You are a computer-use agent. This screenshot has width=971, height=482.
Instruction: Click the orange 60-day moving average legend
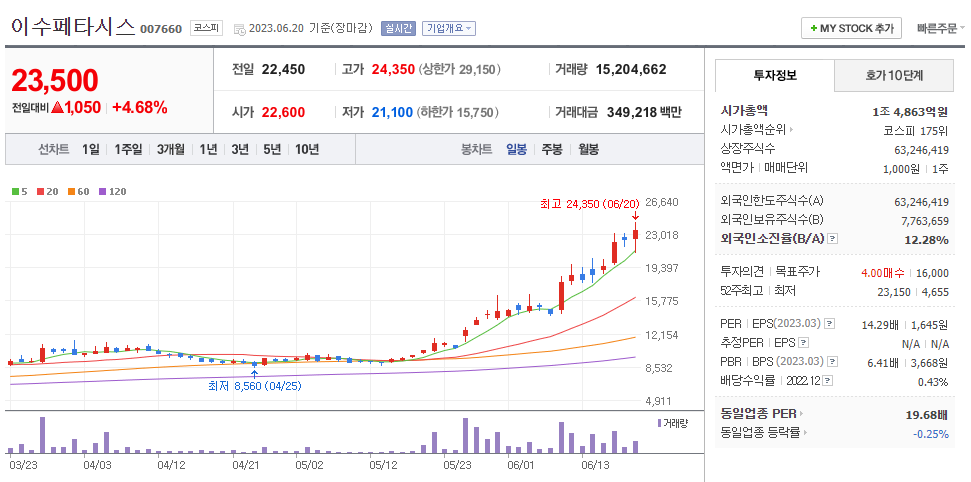[x=79, y=191]
